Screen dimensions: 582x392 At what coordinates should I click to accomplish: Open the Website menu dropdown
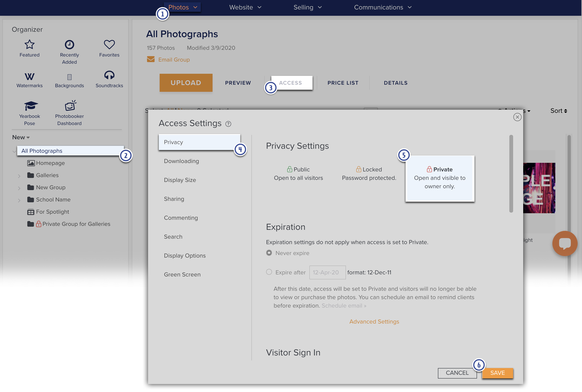tap(245, 7)
